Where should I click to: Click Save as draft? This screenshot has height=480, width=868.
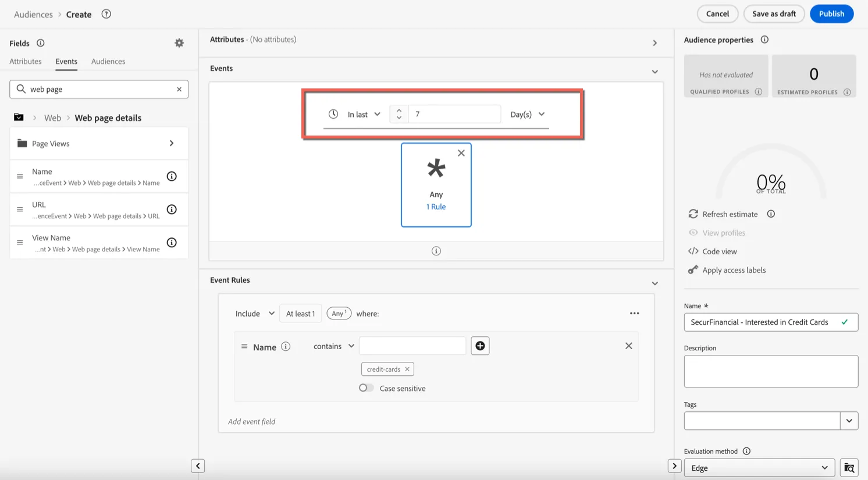point(774,14)
